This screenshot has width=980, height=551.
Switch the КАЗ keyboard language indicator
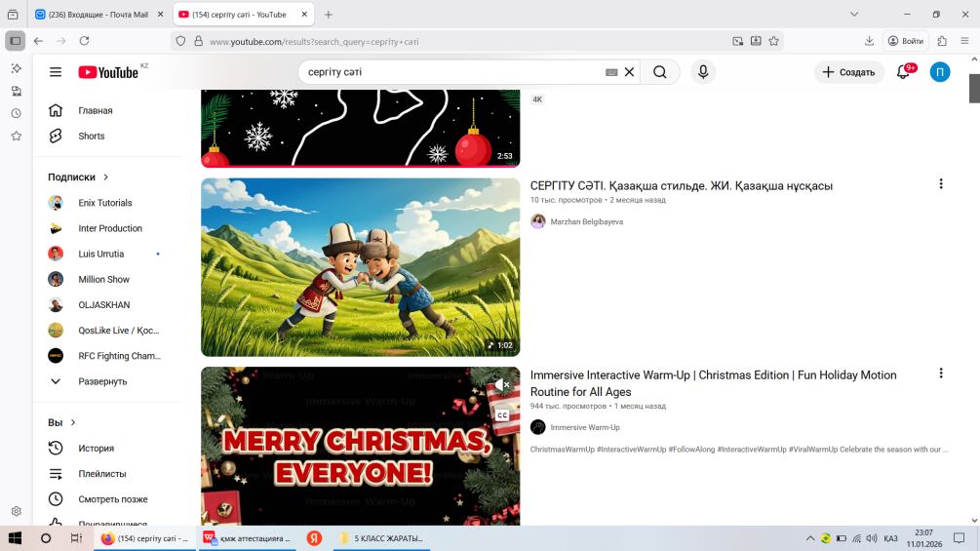click(891, 538)
